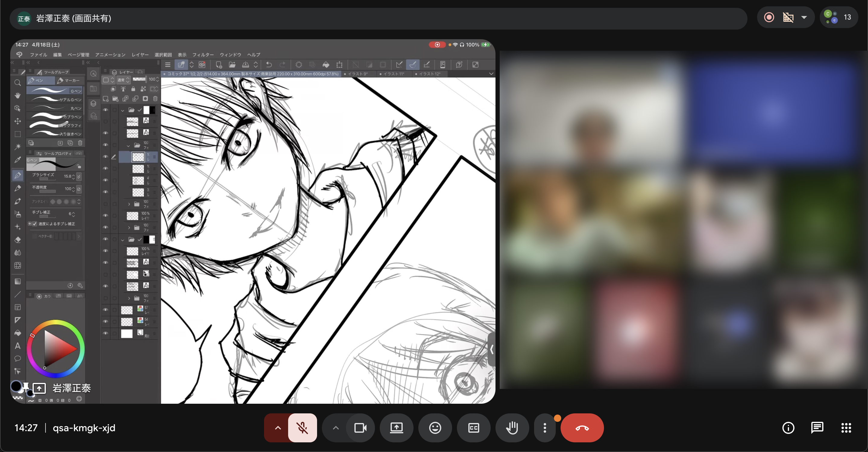Click the present screen button
This screenshot has height=452, width=868.
[396, 428]
